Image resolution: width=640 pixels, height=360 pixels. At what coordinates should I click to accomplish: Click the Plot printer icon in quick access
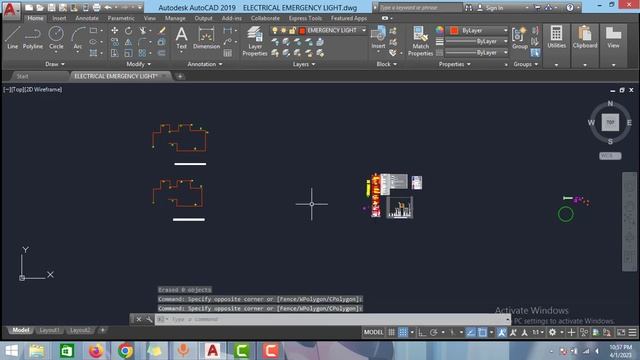click(x=96, y=7)
